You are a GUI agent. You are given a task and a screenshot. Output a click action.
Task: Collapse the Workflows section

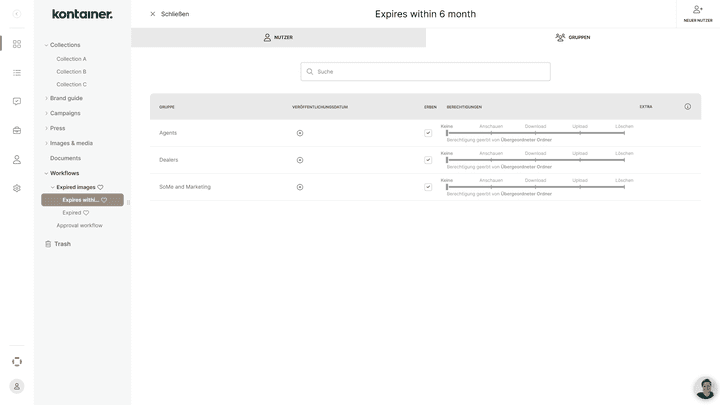coord(46,173)
